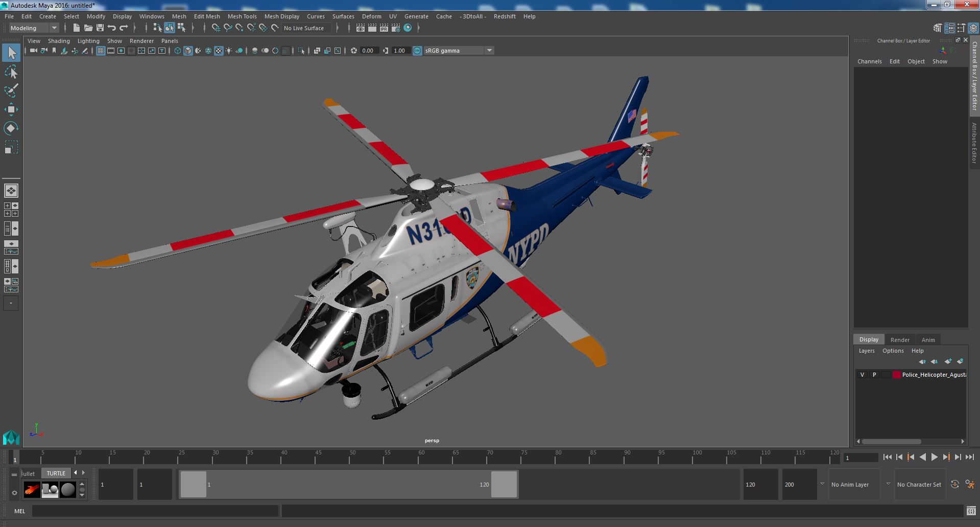Viewport: 980px width, 527px height.
Task: Switch to four view layout
Action: tap(11, 210)
